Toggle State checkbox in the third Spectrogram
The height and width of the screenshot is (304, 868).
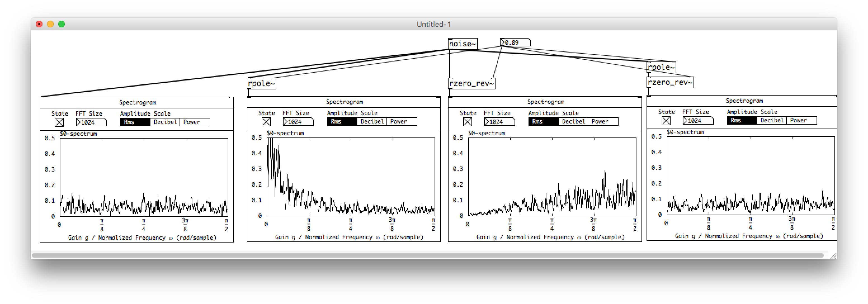point(467,122)
